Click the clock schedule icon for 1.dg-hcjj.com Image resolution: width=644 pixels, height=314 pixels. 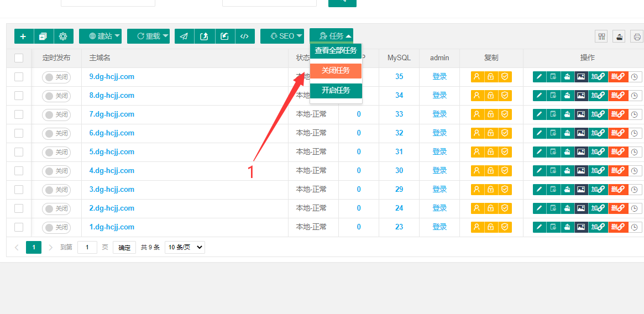point(635,227)
